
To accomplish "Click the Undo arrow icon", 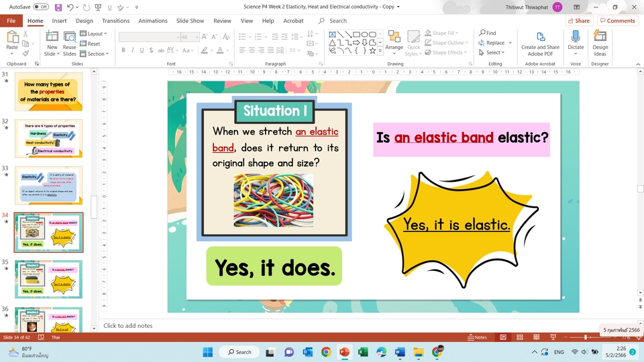I will tap(70, 7).
